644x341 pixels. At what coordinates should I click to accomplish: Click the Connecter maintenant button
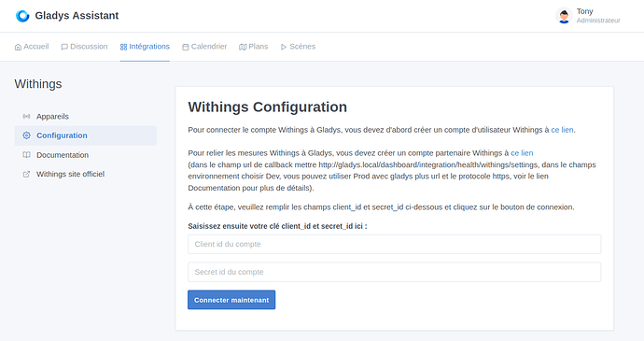click(231, 300)
